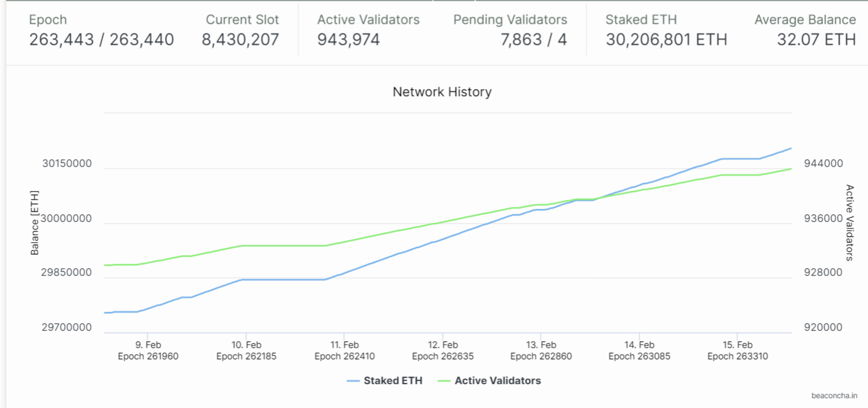Select the 12. Feb Epoch 262635 axis label

[x=443, y=350]
